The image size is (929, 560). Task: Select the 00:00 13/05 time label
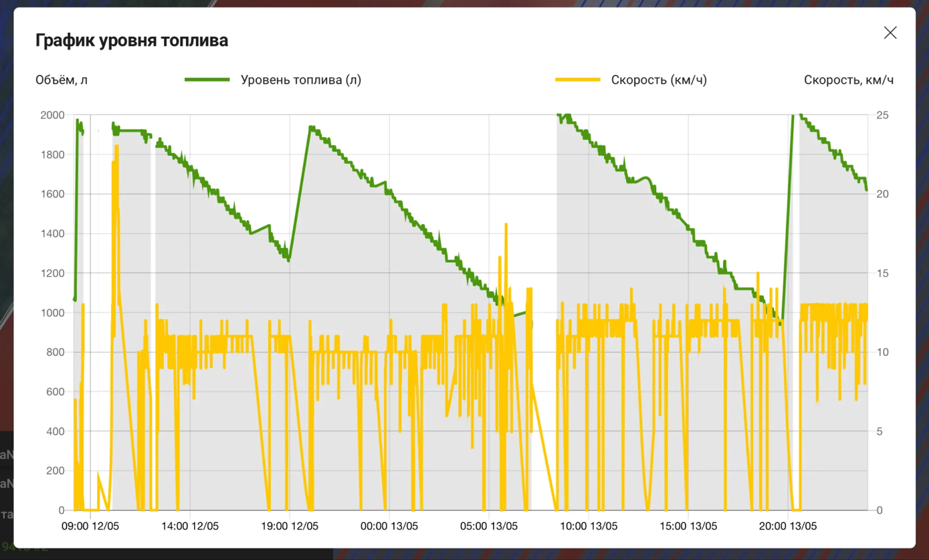tap(389, 526)
